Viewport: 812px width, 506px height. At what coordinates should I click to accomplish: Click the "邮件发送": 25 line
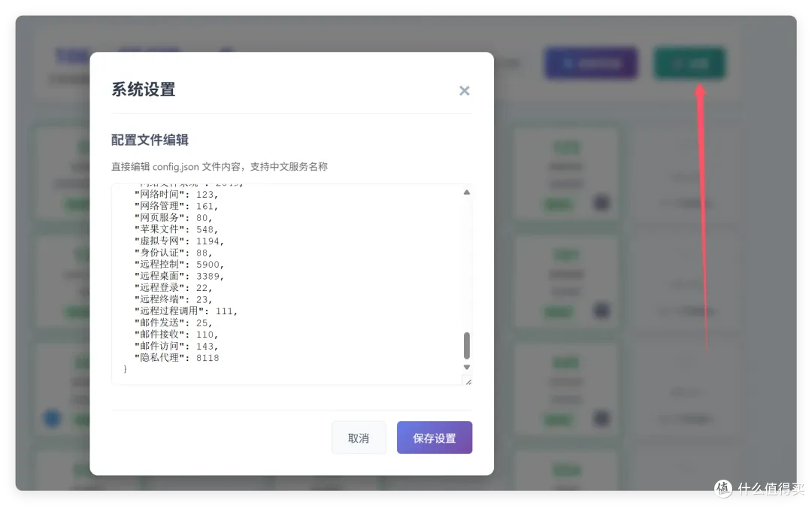click(174, 323)
